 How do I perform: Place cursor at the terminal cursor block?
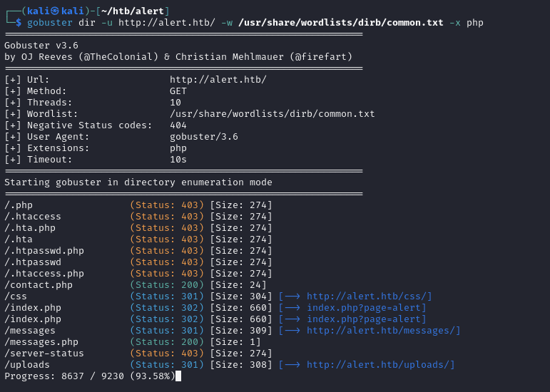coord(178,376)
